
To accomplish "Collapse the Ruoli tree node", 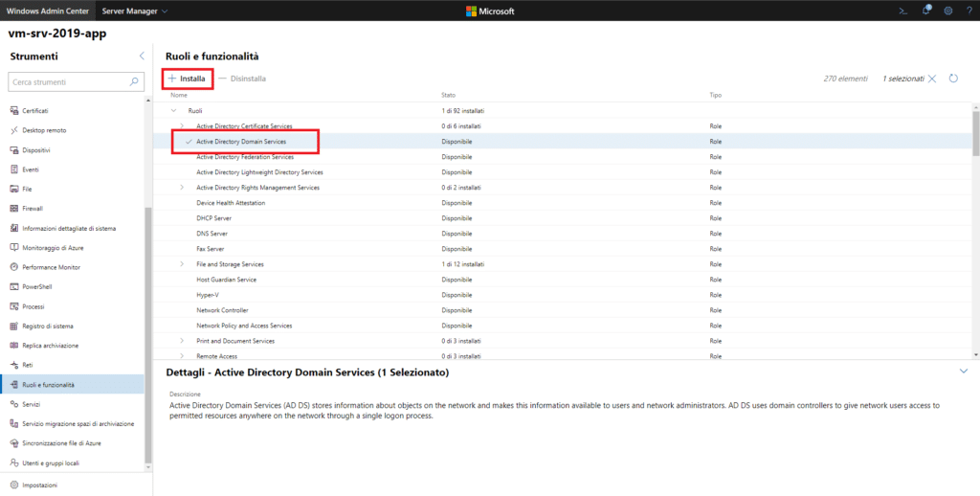I will (174, 111).
